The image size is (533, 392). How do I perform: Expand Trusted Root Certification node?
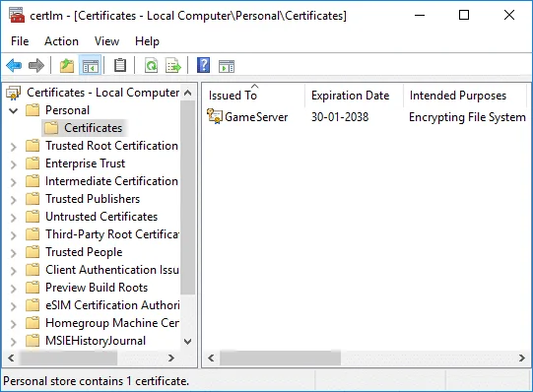[x=13, y=147]
